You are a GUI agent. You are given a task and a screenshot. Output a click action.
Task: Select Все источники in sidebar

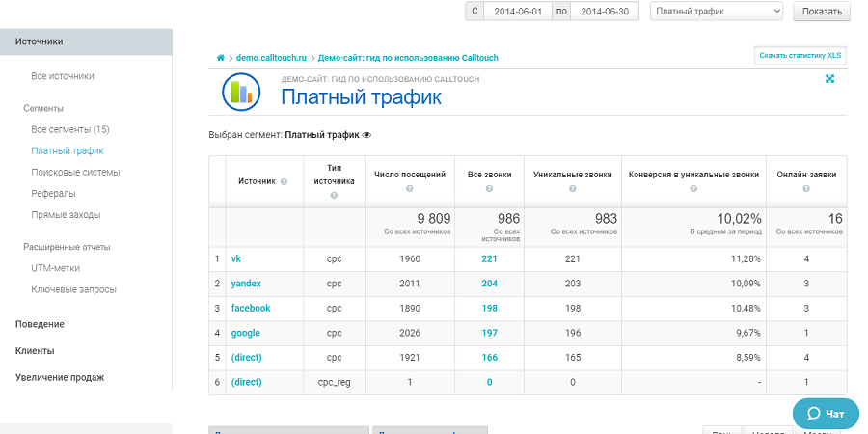tap(63, 76)
